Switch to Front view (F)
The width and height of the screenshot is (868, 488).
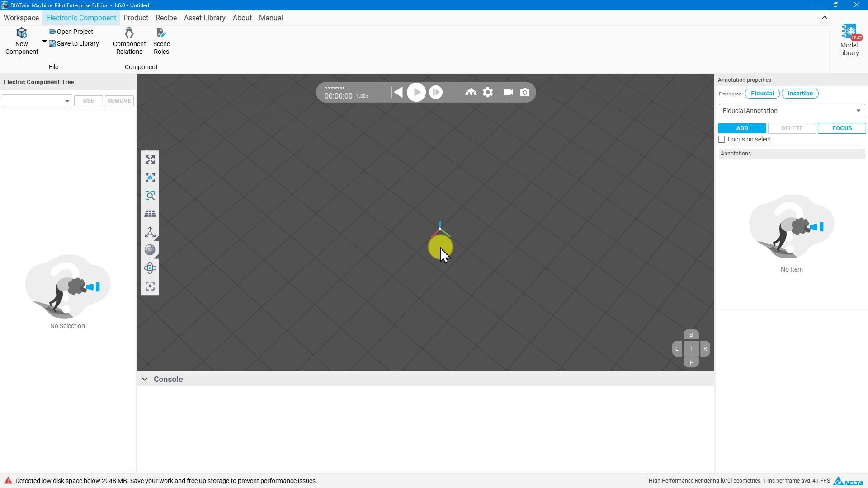point(691,362)
